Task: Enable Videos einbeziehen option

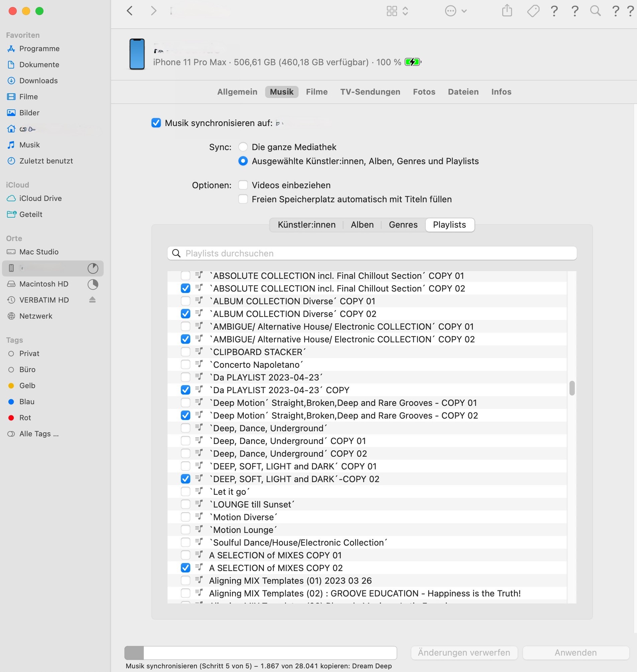Action: pos(243,185)
